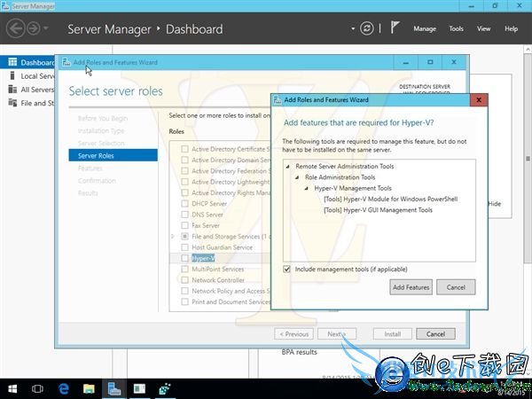Close the Hyper-V features dialog
The height and width of the screenshot is (399, 532).
[479, 99]
